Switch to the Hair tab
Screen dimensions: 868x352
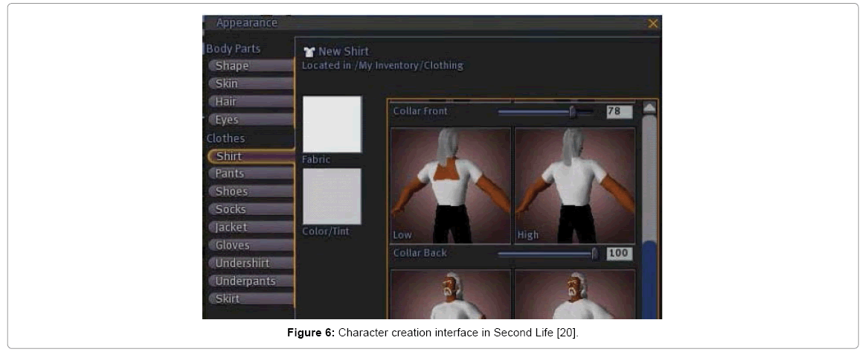(x=250, y=102)
